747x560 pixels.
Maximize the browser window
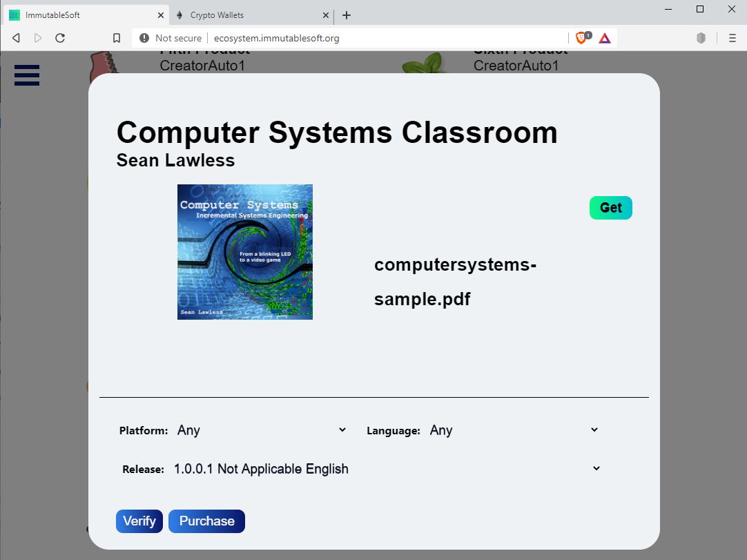pyautogui.click(x=700, y=9)
